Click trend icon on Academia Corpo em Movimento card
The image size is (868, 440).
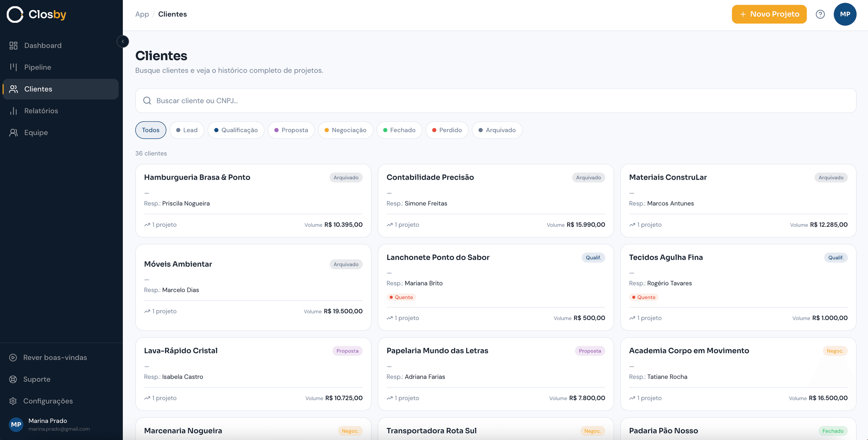coord(632,398)
